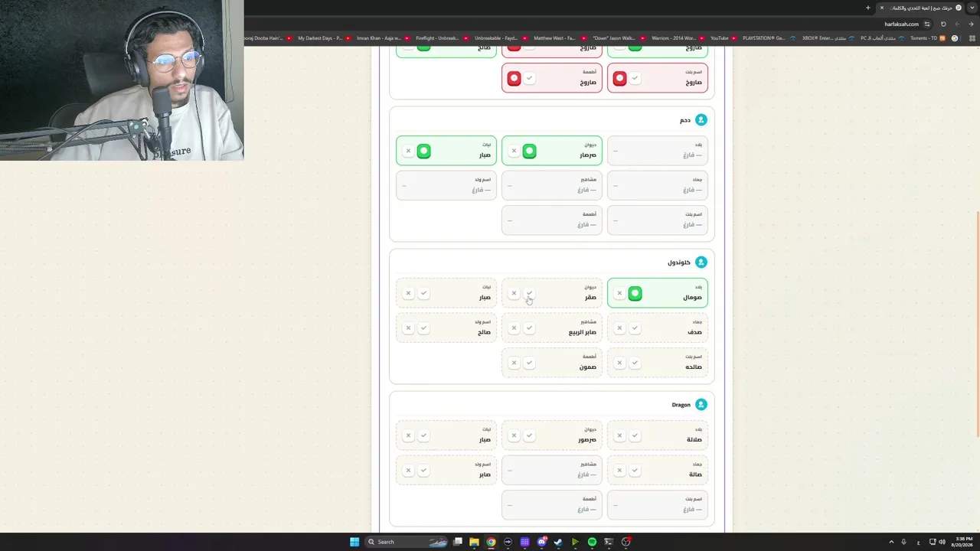
Task: Reject Dragon's صبار plant answer
Action: tap(408, 435)
